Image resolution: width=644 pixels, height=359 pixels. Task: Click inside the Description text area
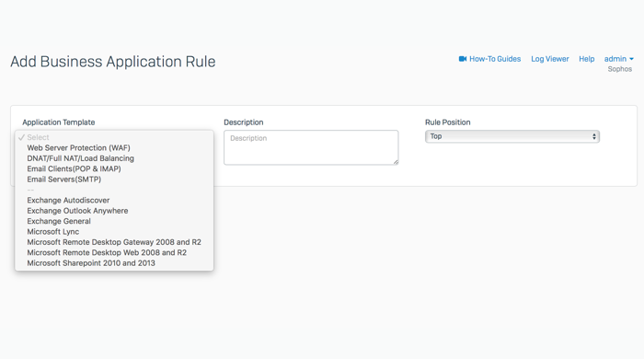311,147
